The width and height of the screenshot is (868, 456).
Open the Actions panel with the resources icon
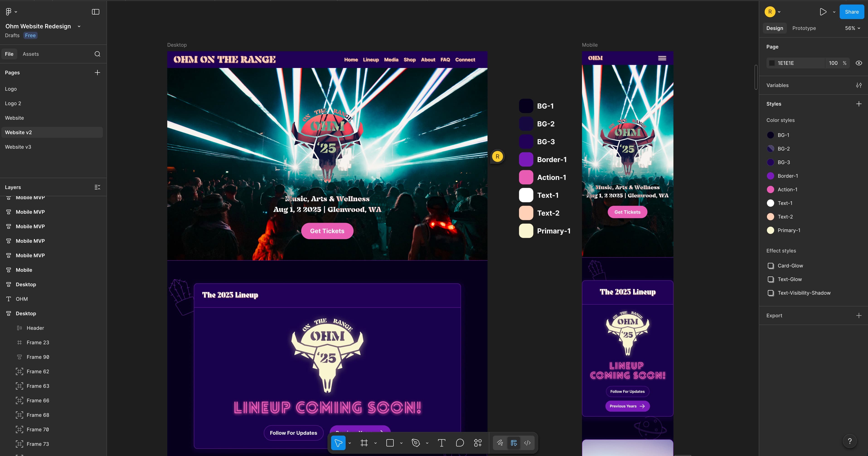[x=478, y=443]
